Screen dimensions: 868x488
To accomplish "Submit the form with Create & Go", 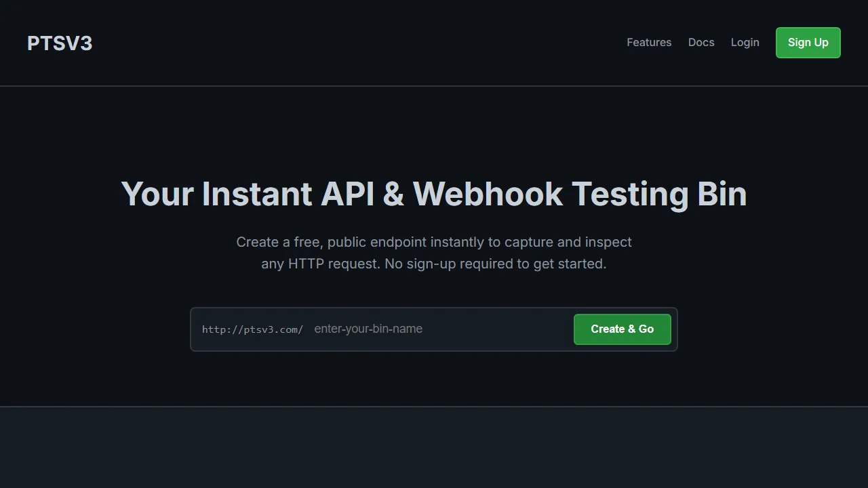I will click(622, 329).
